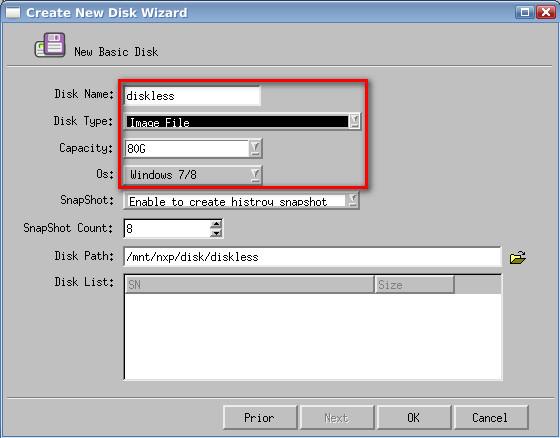Click the Capacity field showing 80G

click(186, 148)
